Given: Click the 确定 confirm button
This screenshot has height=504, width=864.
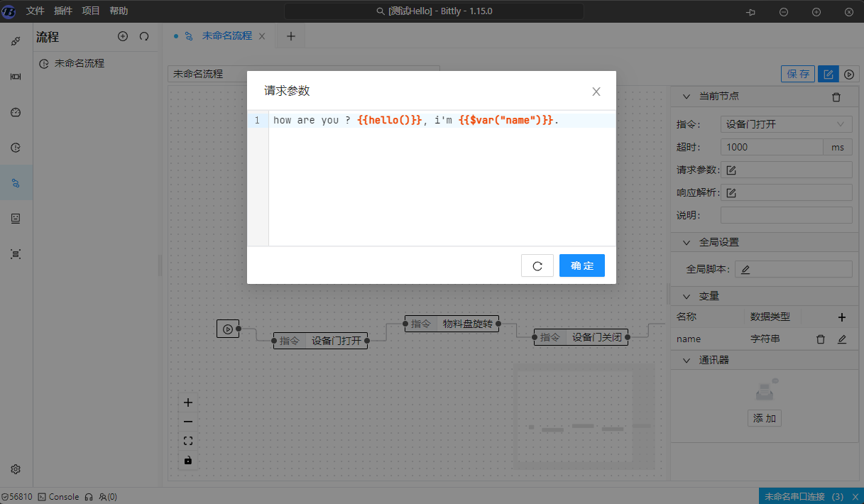Looking at the screenshot, I should point(581,265).
